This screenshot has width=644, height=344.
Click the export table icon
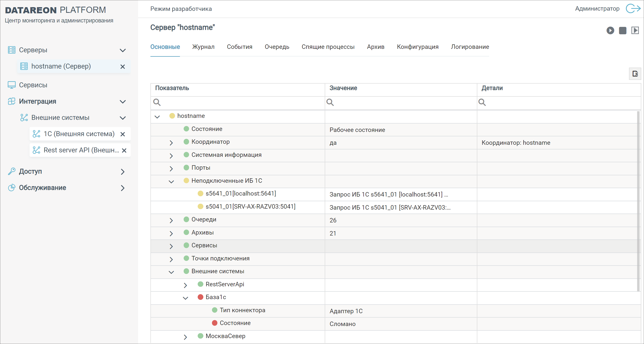(x=635, y=73)
